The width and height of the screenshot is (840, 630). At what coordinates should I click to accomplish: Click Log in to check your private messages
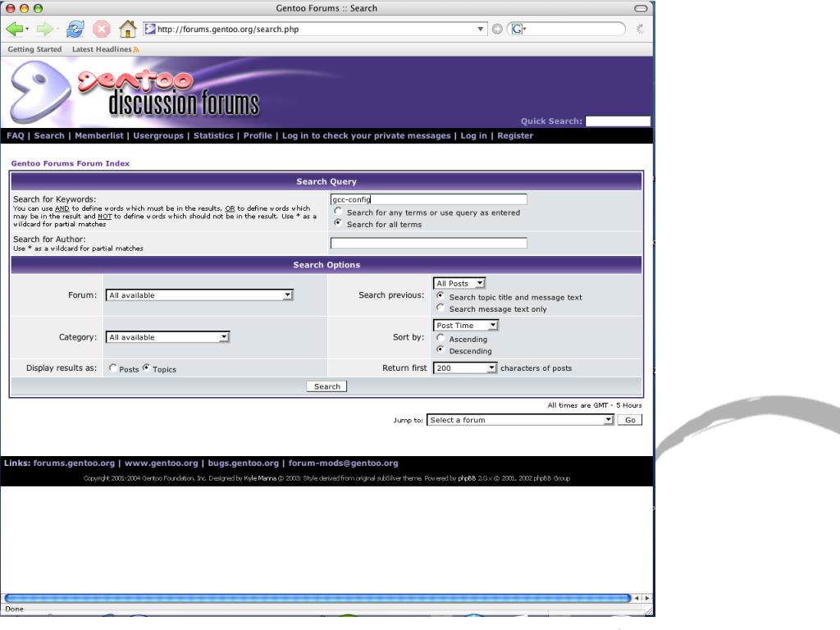[367, 135]
